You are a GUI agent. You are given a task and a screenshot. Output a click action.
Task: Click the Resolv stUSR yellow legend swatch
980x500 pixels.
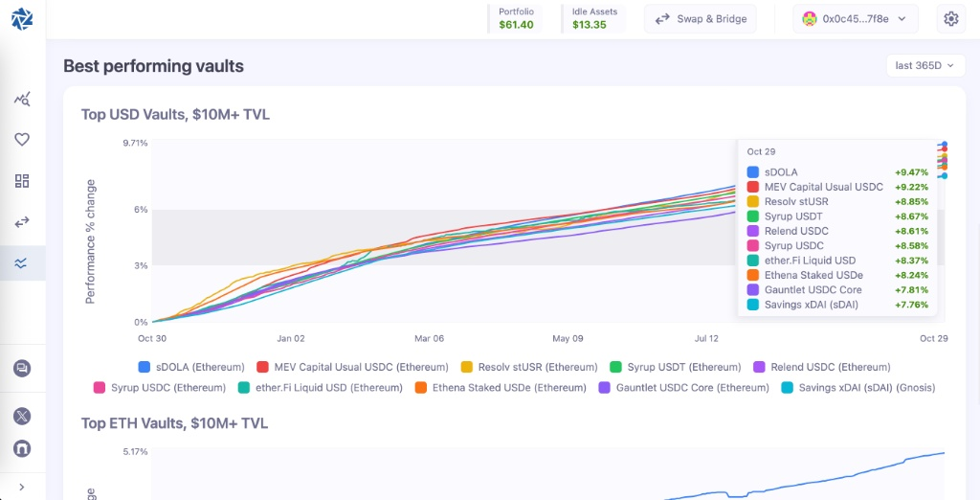click(467, 367)
